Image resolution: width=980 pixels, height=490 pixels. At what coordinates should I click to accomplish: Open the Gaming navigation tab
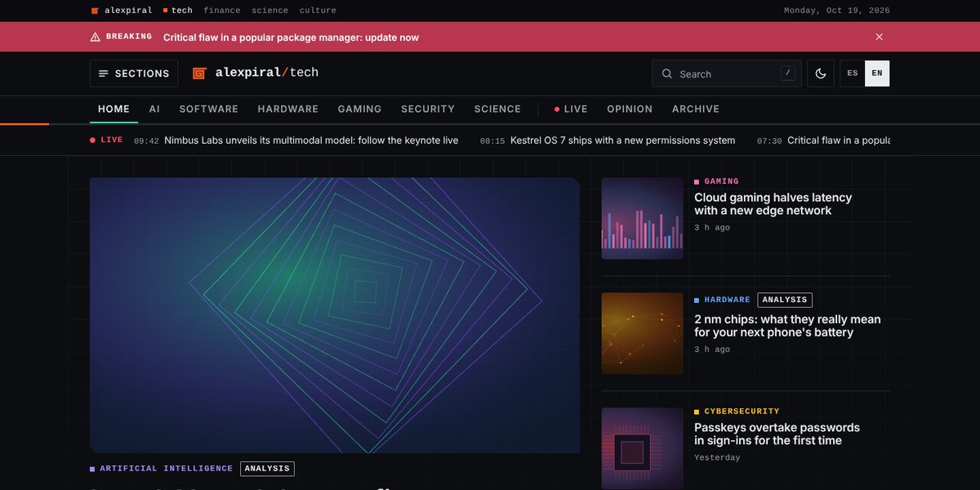pos(360,109)
